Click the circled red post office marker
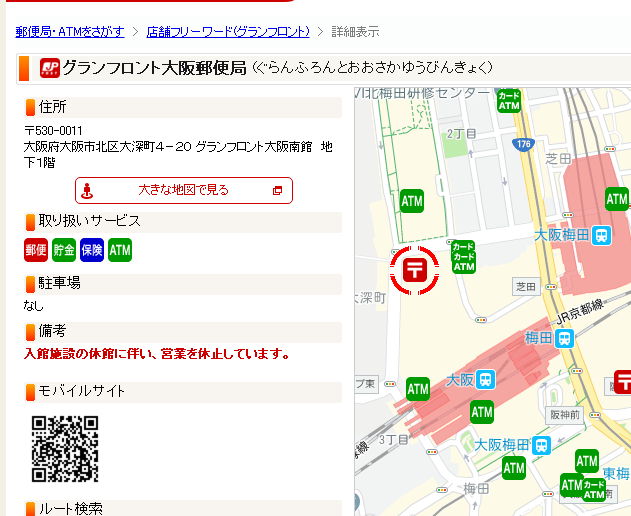Screen dimensions: 631x516 [x=414, y=270]
